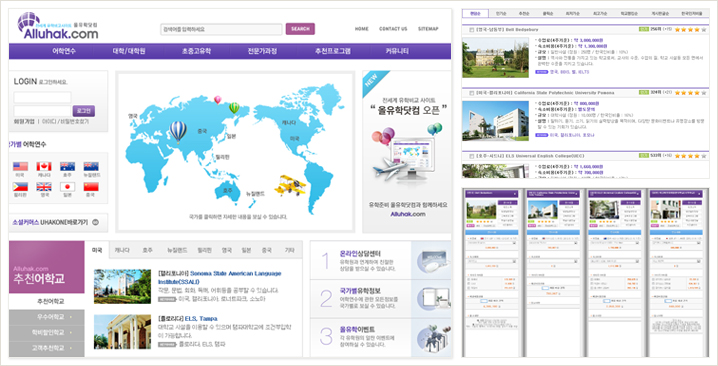Viewport: 718px width, 366px height.
Task: Switch to the 기타 recommended schools tab
Action: [289, 250]
